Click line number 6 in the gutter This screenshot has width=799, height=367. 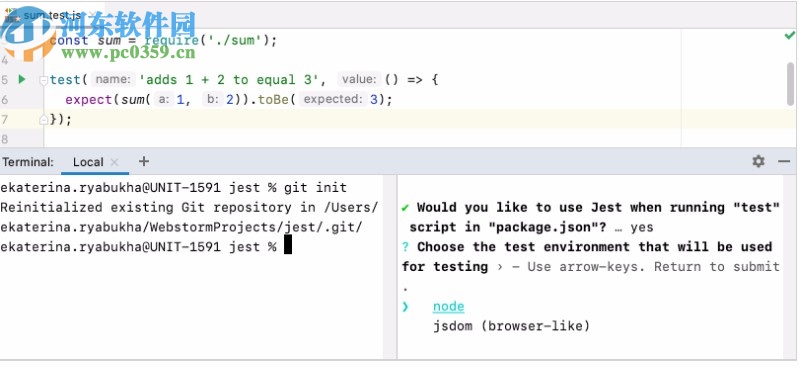[5, 99]
